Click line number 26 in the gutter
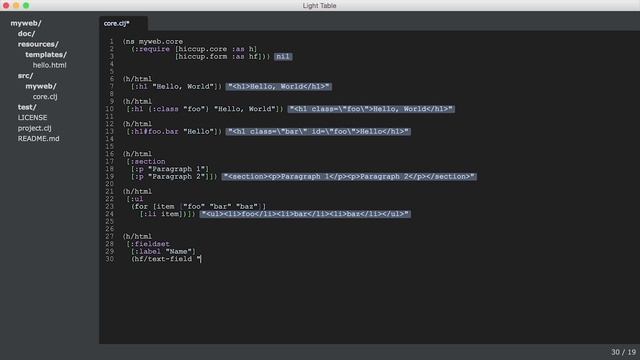 tap(109, 229)
